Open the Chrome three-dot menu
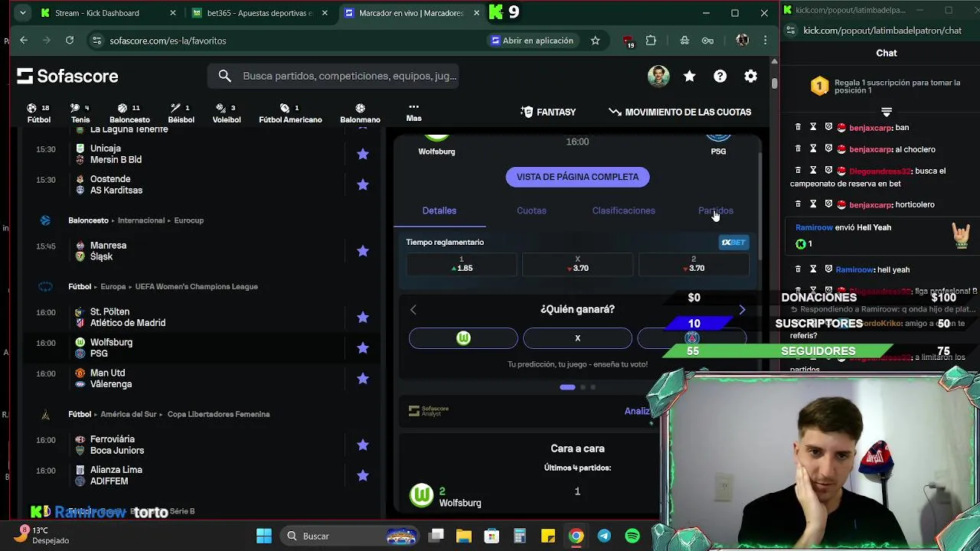Image resolution: width=980 pixels, height=551 pixels. pyautogui.click(x=765, y=41)
